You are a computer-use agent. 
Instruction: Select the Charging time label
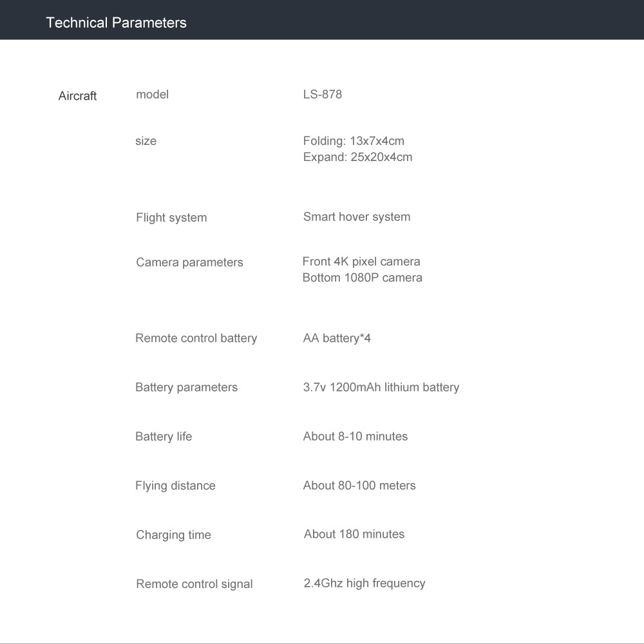pos(173,535)
